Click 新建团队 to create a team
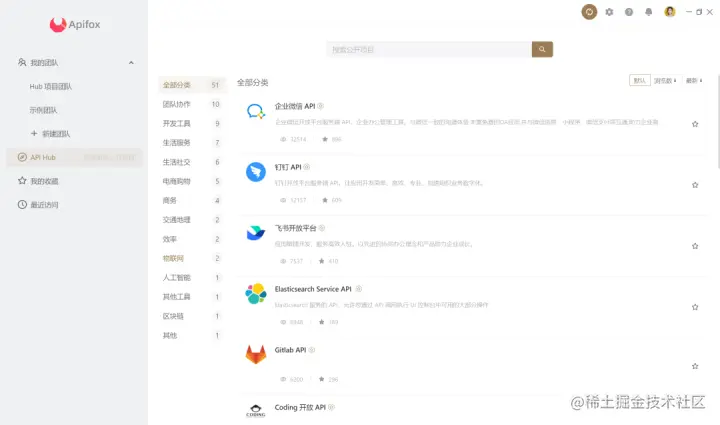Screen dimensions: 720x425 tap(56, 134)
